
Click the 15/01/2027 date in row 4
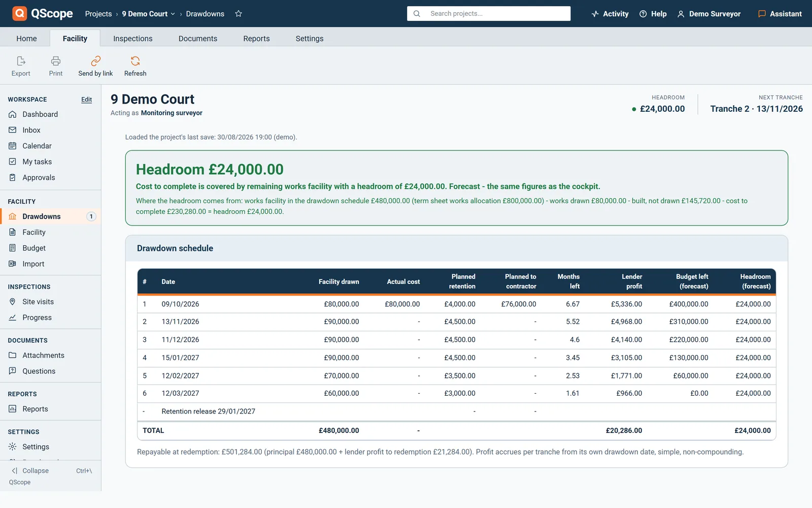pyautogui.click(x=180, y=358)
